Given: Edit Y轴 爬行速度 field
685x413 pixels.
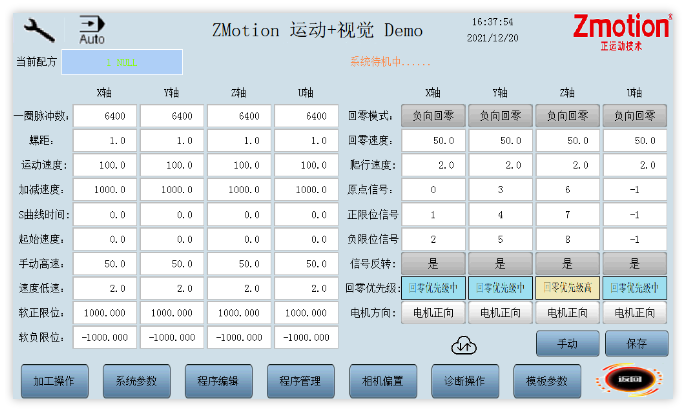Looking at the screenshot, I should tap(500, 165).
